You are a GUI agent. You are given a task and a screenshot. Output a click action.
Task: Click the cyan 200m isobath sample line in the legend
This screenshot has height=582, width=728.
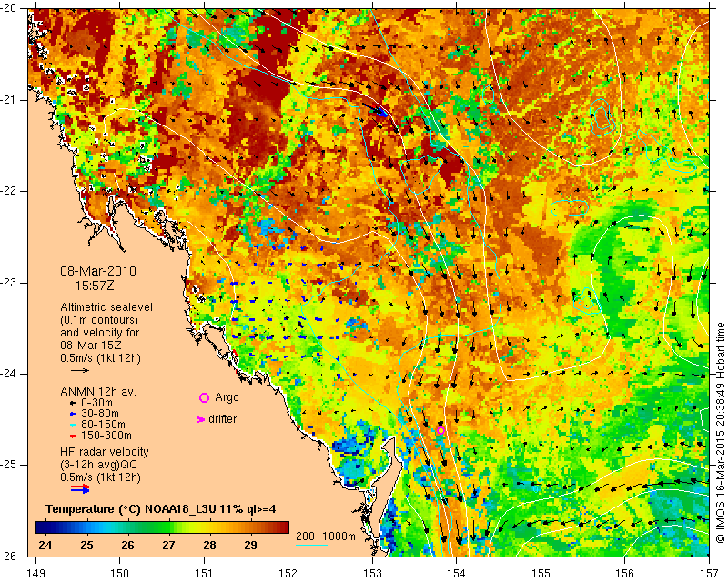(x=311, y=545)
